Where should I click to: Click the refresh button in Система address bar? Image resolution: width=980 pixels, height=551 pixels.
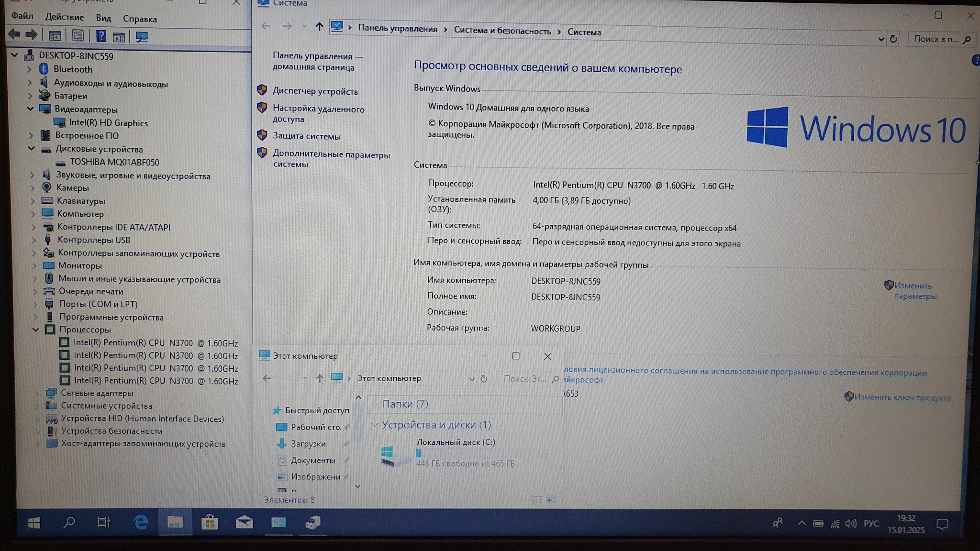tap(893, 39)
